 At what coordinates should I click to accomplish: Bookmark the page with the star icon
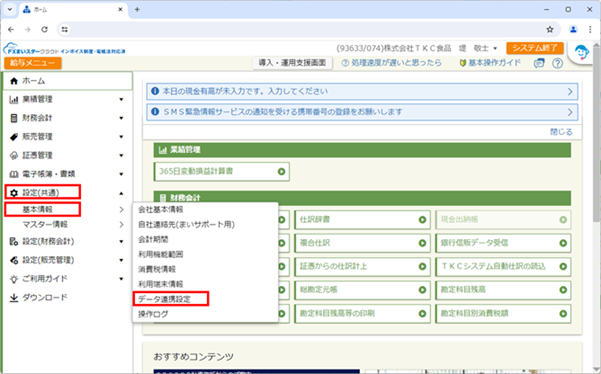click(550, 30)
